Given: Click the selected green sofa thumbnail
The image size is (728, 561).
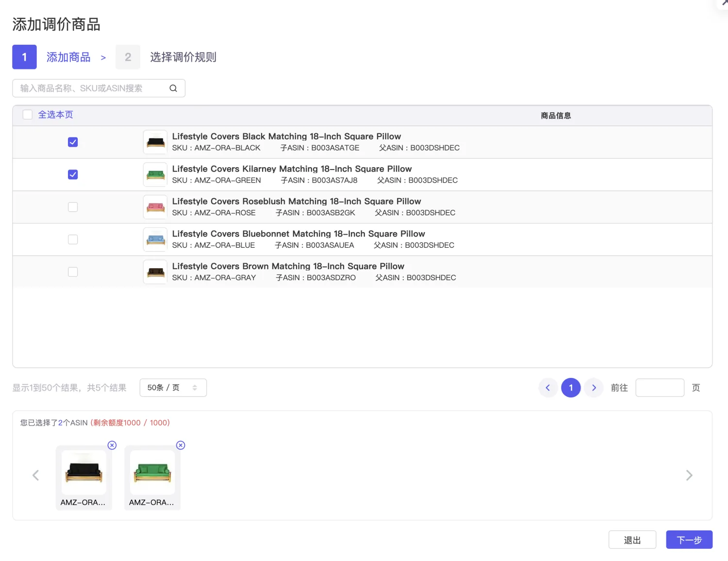Looking at the screenshot, I should [x=152, y=472].
